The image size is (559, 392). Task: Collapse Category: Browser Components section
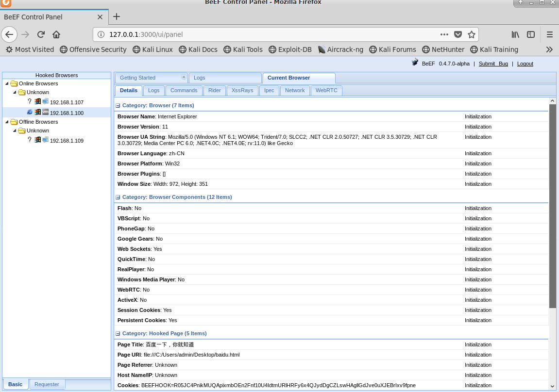pos(118,197)
